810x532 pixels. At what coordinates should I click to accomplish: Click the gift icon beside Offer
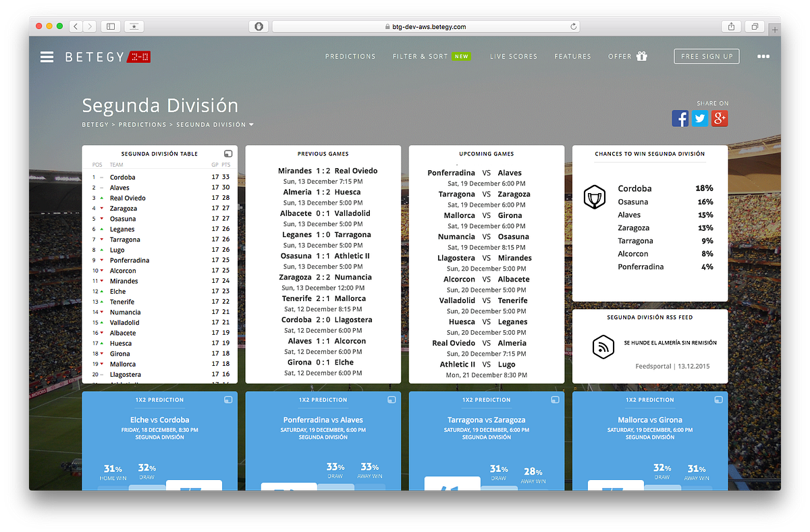click(x=642, y=56)
